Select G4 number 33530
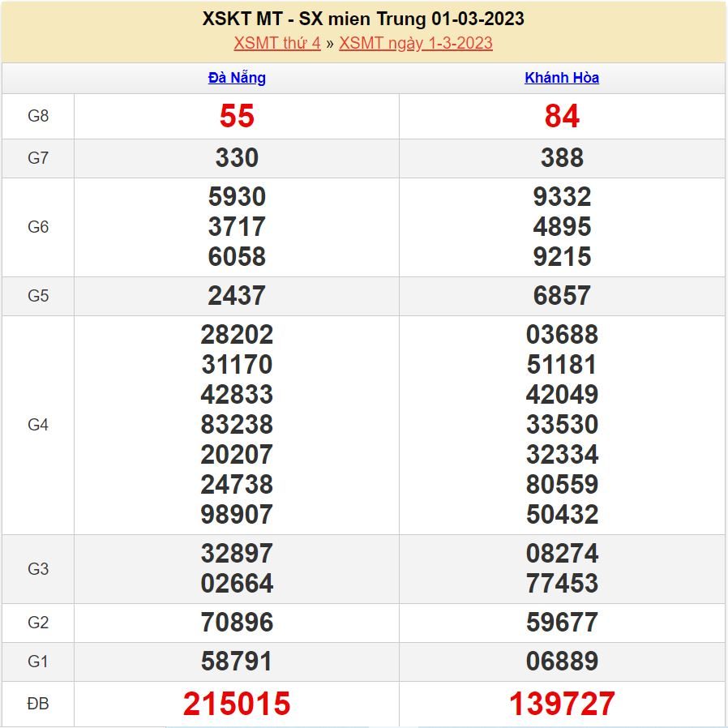728x728 pixels. coord(562,424)
